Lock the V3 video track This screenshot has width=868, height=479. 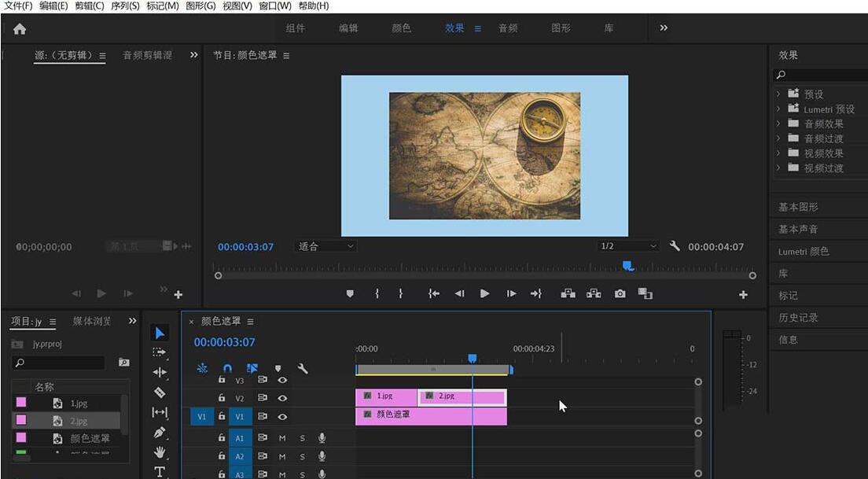click(x=222, y=380)
